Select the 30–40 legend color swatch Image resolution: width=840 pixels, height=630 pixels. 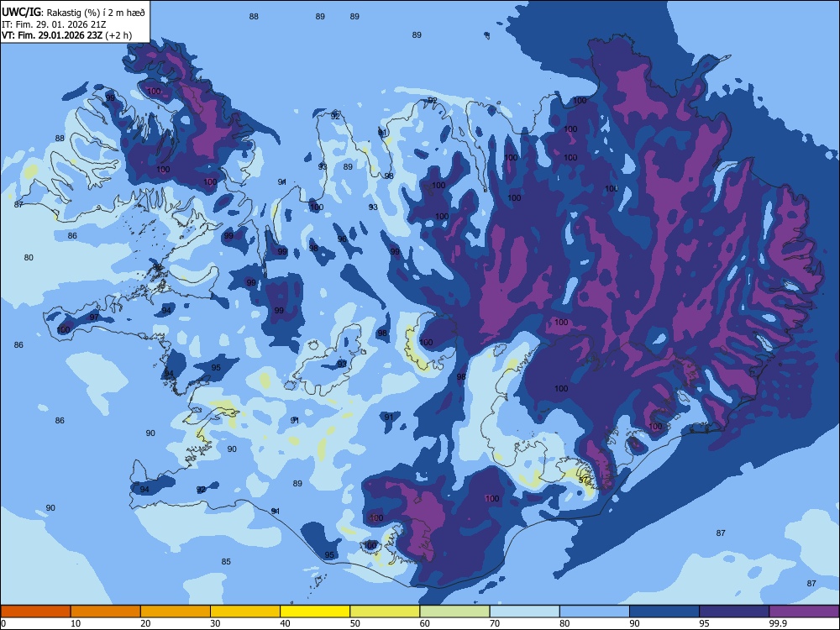coord(245,612)
